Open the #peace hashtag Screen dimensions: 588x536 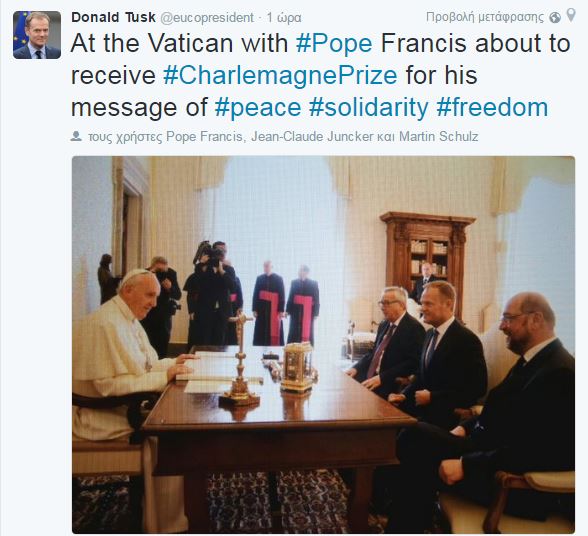click(258, 107)
